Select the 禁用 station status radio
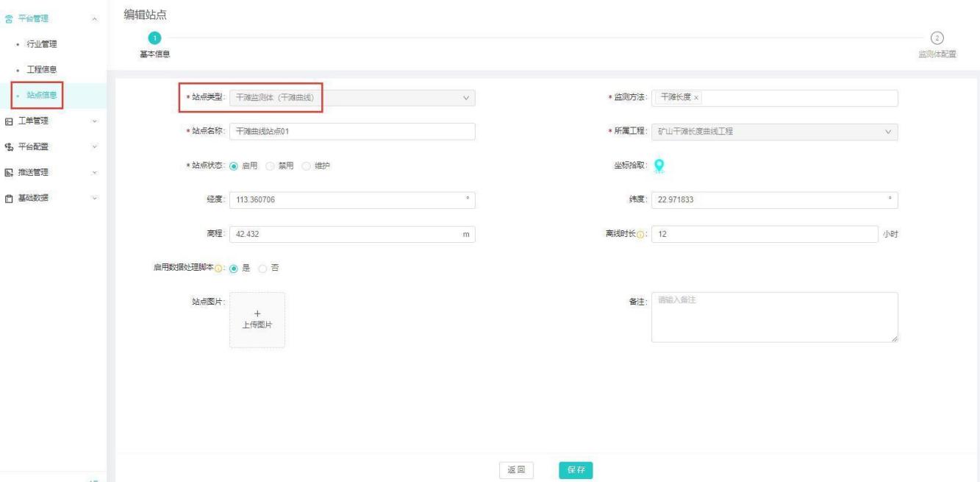The image size is (980, 482). click(269, 166)
